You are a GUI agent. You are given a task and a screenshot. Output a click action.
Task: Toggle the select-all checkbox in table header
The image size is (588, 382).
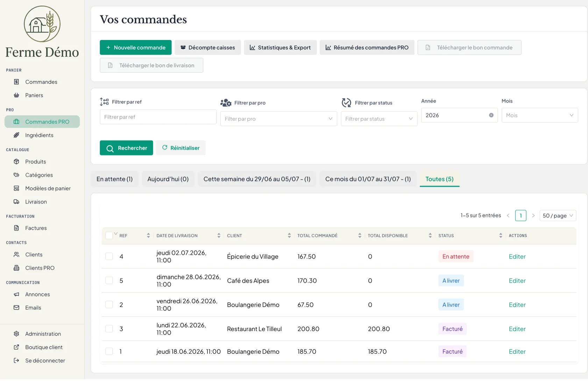[109, 235]
